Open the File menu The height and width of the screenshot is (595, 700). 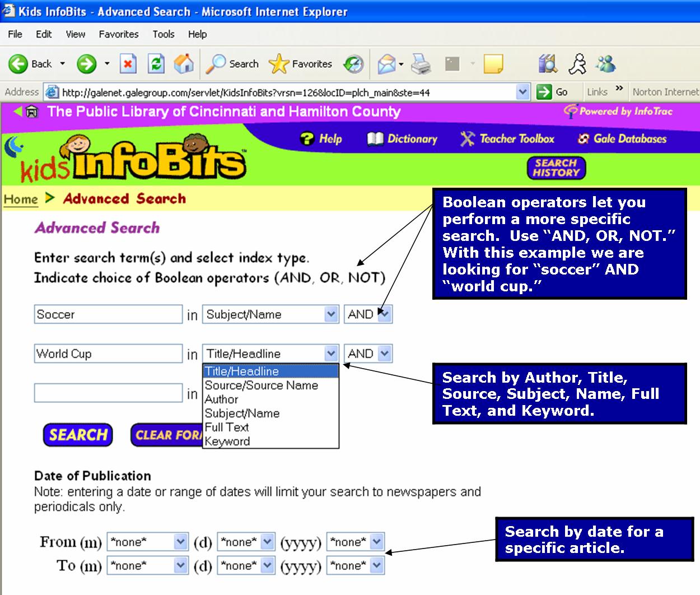click(x=15, y=34)
